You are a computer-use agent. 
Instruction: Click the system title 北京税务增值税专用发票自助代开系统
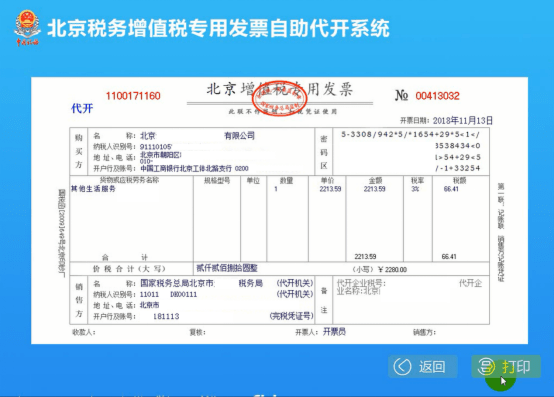218,28
